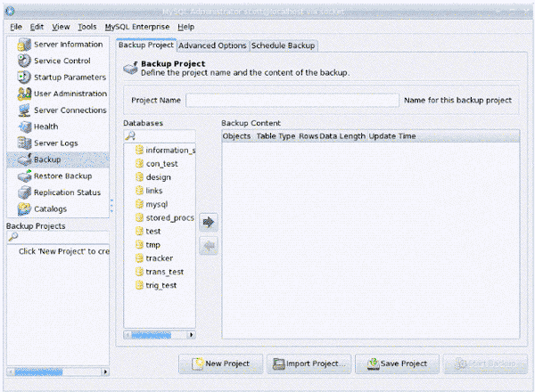
Task: Click the Save Project button
Action: (397, 363)
